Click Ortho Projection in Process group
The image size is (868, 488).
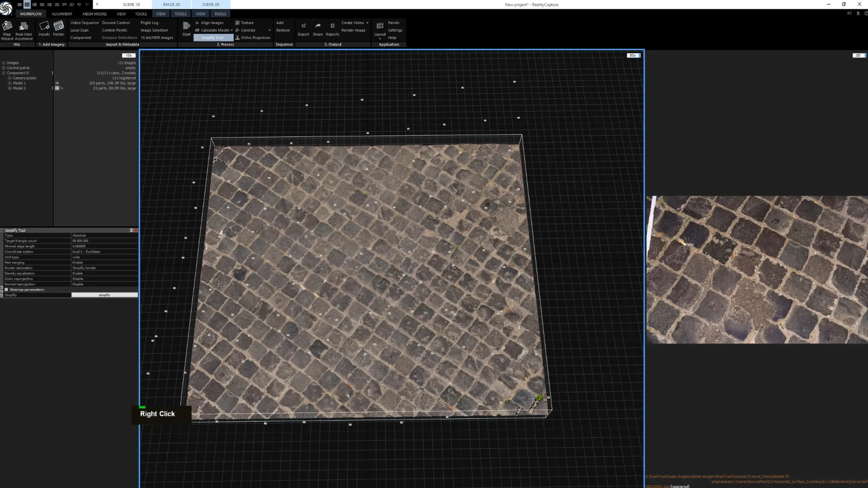(253, 38)
